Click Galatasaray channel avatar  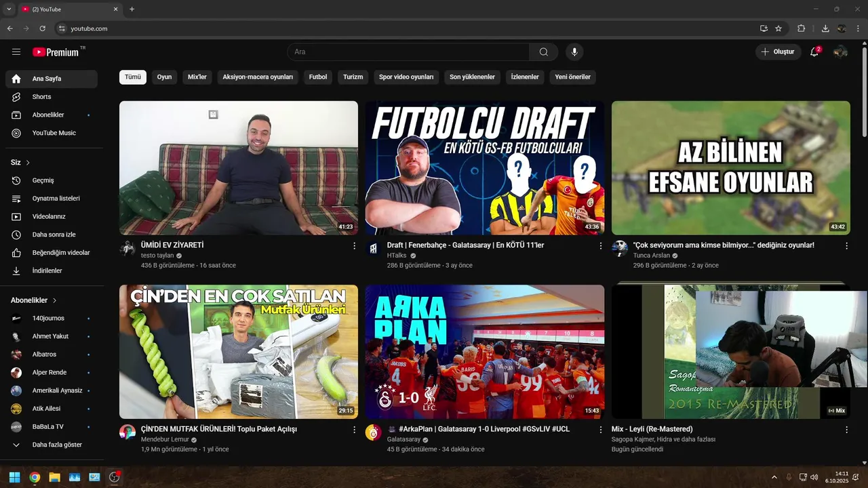coord(374,432)
